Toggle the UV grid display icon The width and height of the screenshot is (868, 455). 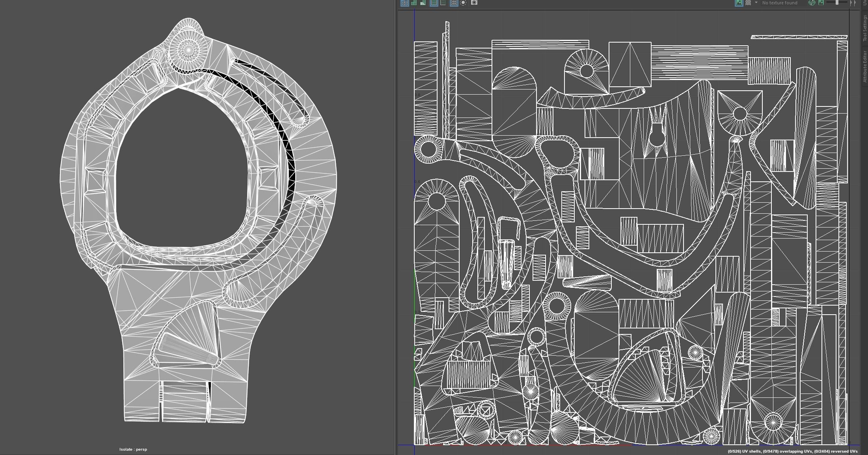(454, 3)
